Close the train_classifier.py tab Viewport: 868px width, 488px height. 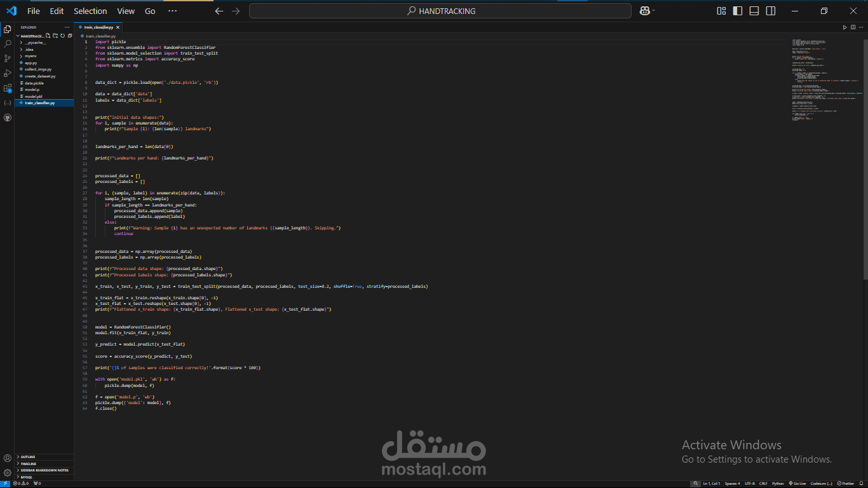[118, 27]
